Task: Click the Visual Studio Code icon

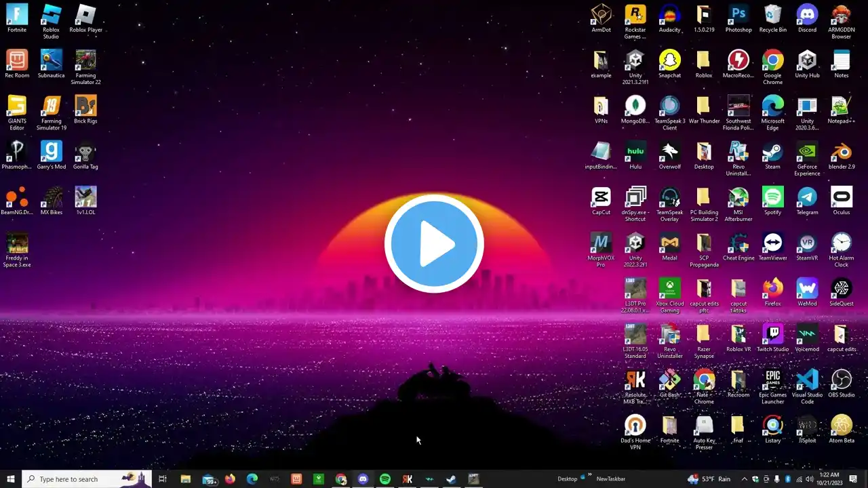Action: point(807,386)
